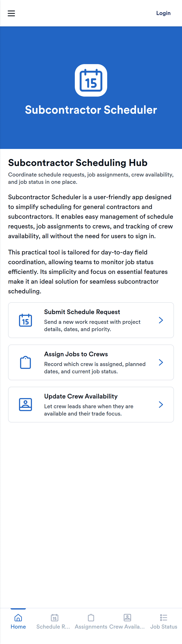Screen dimensions: 182x644
Task: Click the Crew Availability tab icon
Action: 127,618
